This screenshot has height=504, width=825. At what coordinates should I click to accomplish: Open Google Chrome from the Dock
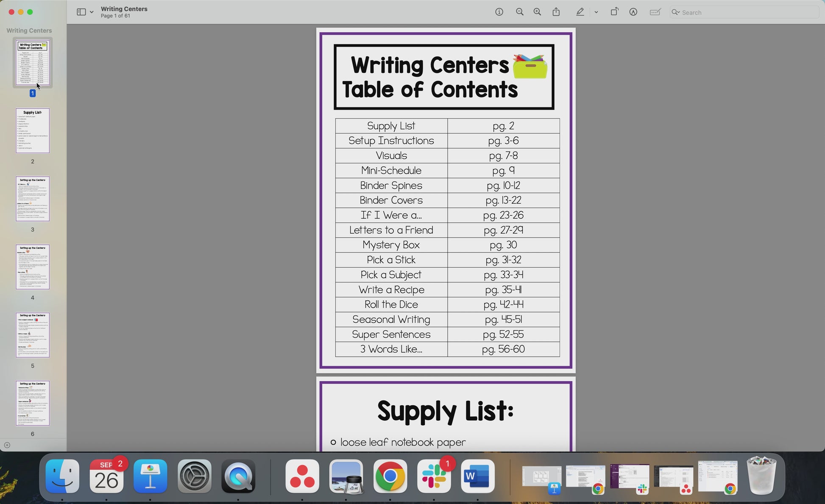pos(390,476)
